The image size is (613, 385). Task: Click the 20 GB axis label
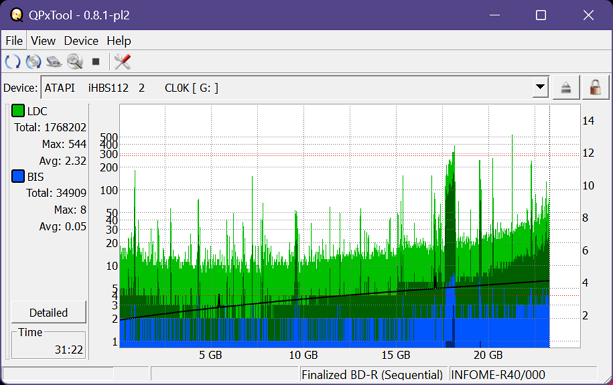(488, 355)
